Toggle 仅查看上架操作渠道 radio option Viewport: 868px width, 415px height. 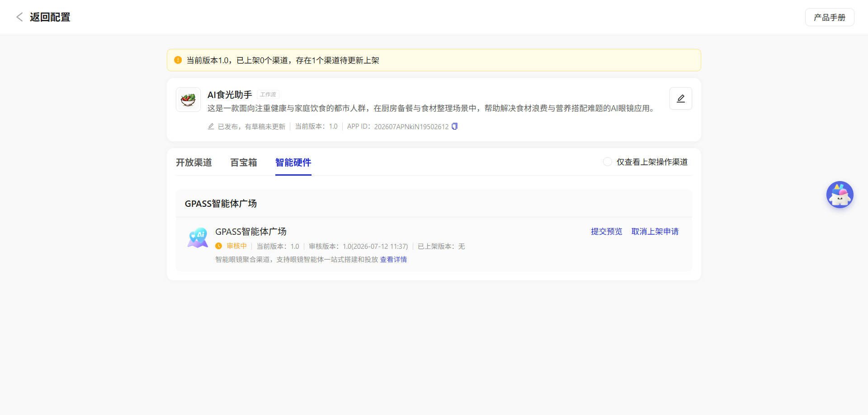click(608, 162)
